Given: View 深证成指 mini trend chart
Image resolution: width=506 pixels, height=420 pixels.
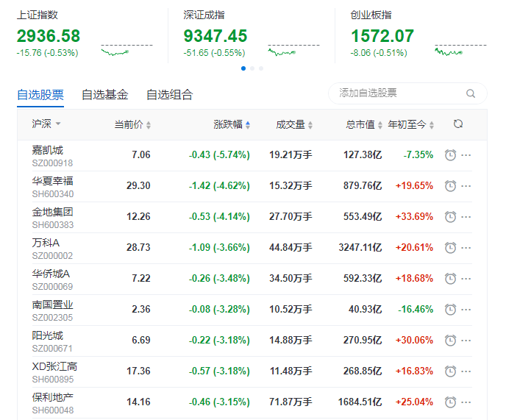Looking at the screenshot, I should click(x=293, y=50).
